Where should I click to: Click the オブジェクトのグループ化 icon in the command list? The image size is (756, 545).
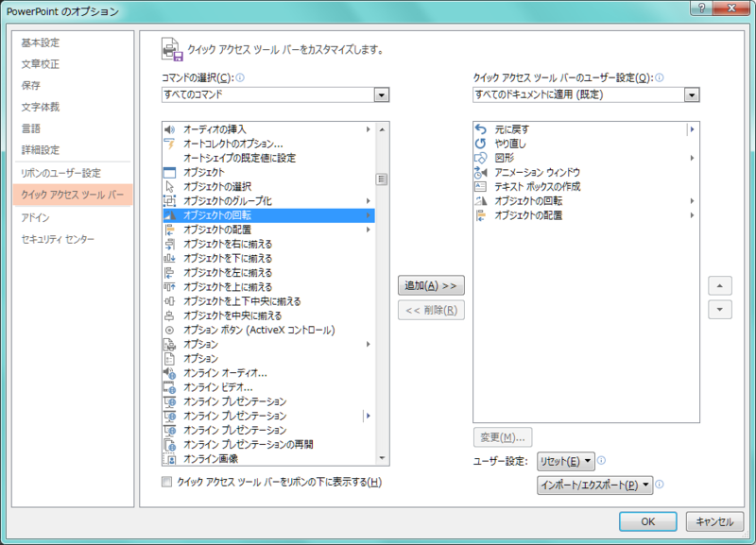coord(169,201)
